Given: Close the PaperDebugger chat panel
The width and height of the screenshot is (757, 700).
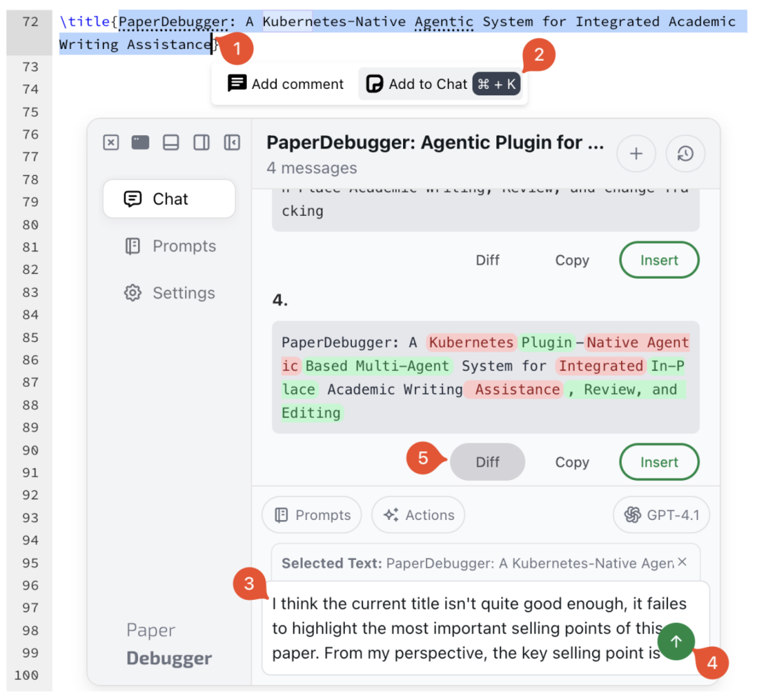Looking at the screenshot, I should pos(111,142).
